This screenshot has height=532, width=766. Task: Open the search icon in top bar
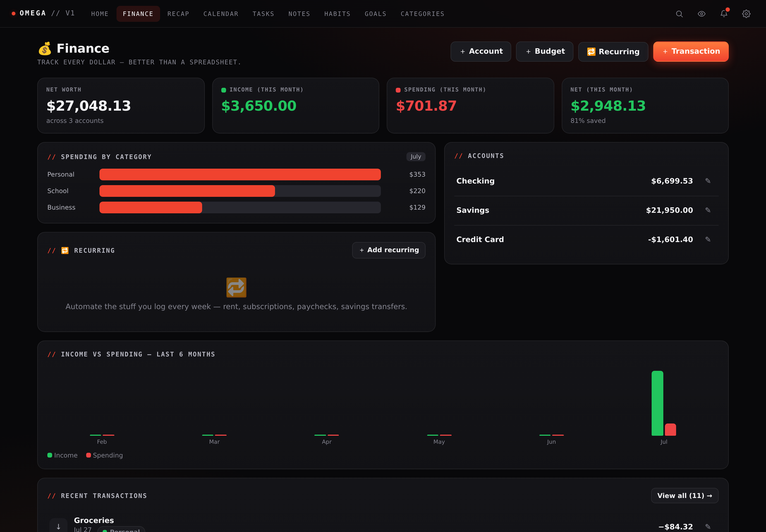point(679,14)
